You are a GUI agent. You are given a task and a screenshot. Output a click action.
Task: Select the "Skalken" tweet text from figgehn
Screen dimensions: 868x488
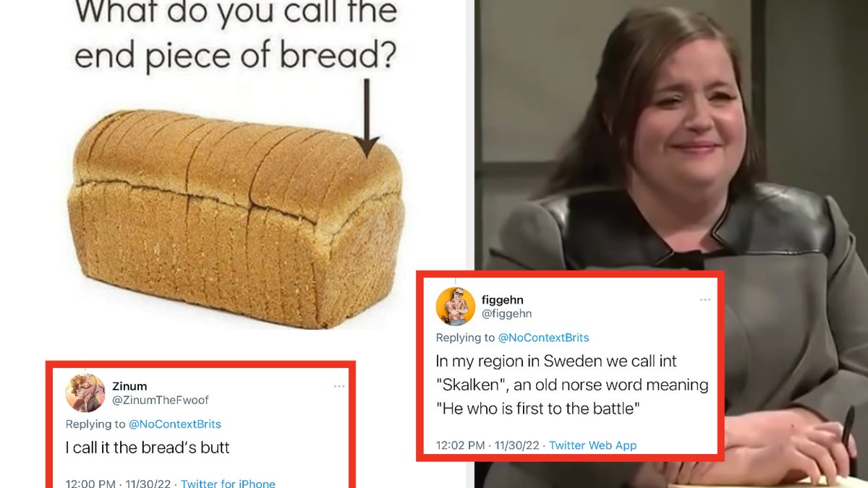(572, 384)
